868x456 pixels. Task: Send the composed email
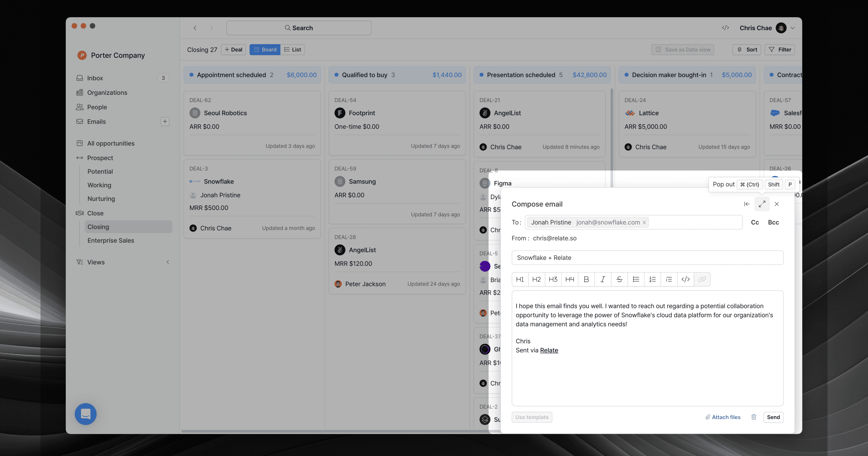(x=773, y=417)
